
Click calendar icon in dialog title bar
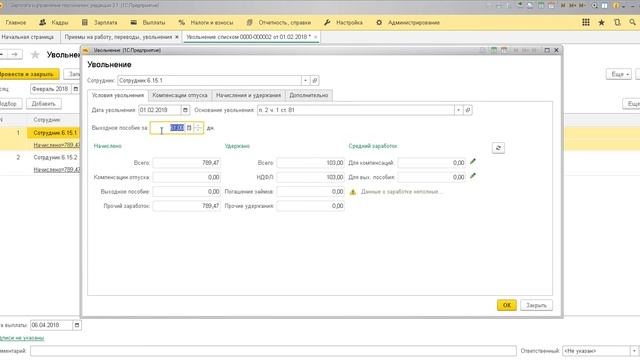coord(504,50)
